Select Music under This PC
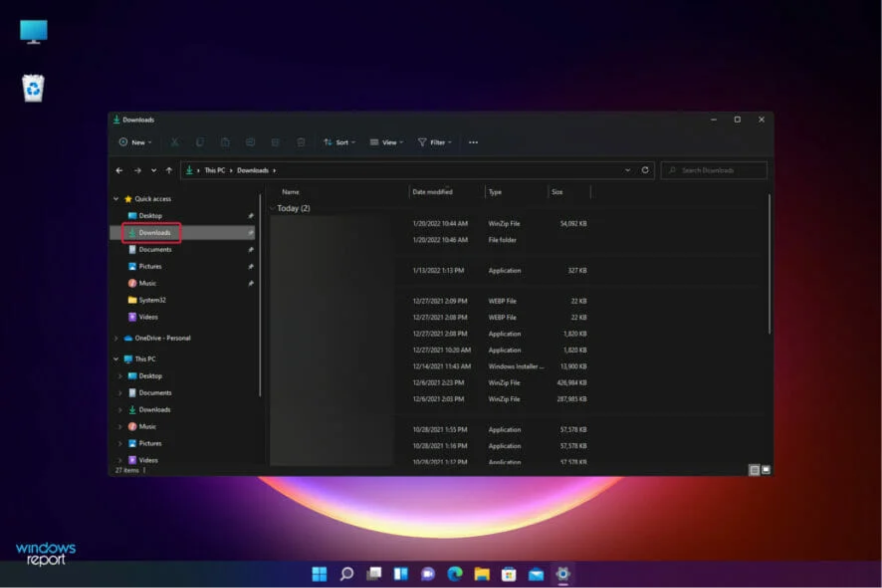Screen dimensions: 882x588 pos(147,427)
